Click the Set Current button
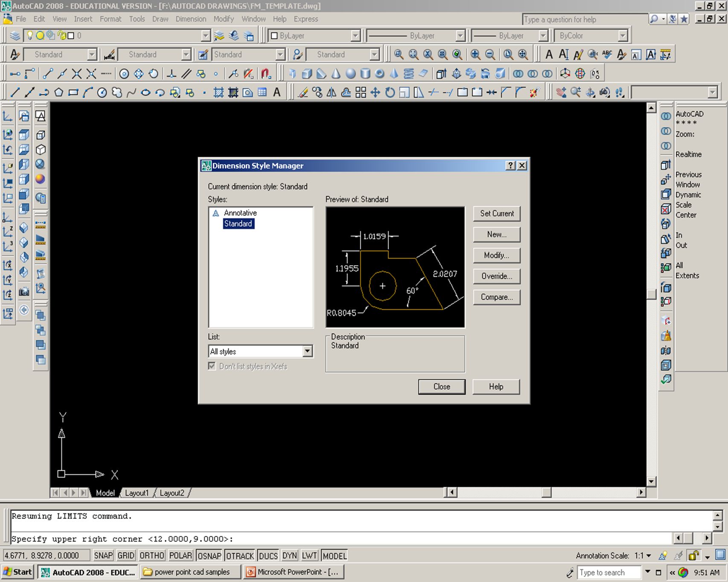728x582 pixels. [x=497, y=213]
